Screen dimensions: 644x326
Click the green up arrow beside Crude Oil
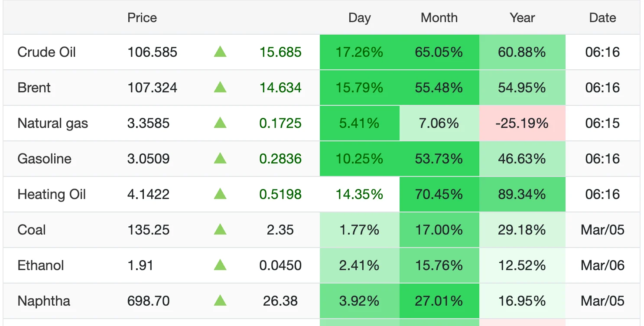tap(220, 52)
